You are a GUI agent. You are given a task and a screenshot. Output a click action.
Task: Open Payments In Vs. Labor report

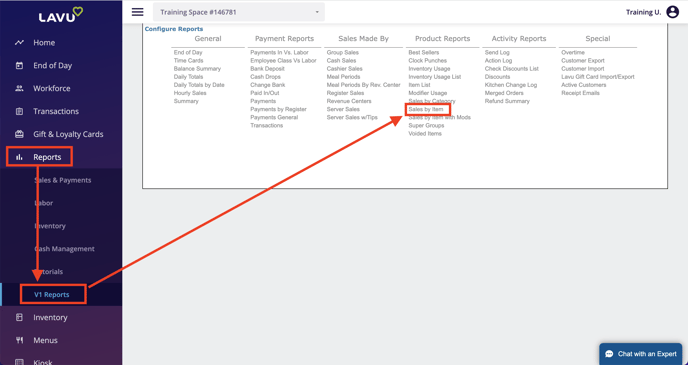pyautogui.click(x=280, y=53)
